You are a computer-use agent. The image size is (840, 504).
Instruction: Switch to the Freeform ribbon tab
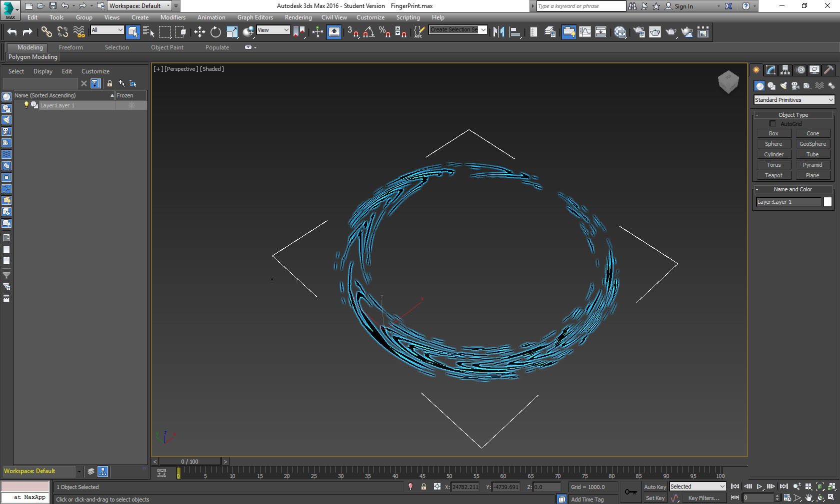(71, 47)
